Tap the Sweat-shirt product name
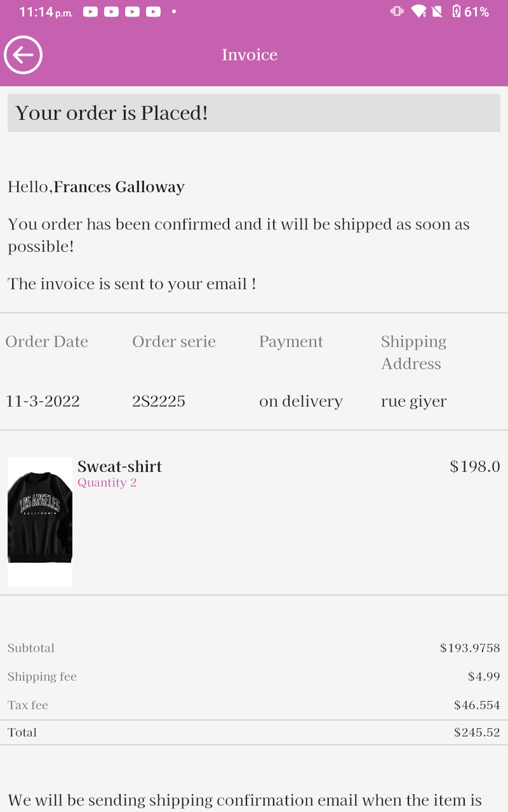This screenshot has width=508, height=812. [x=119, y=466]
